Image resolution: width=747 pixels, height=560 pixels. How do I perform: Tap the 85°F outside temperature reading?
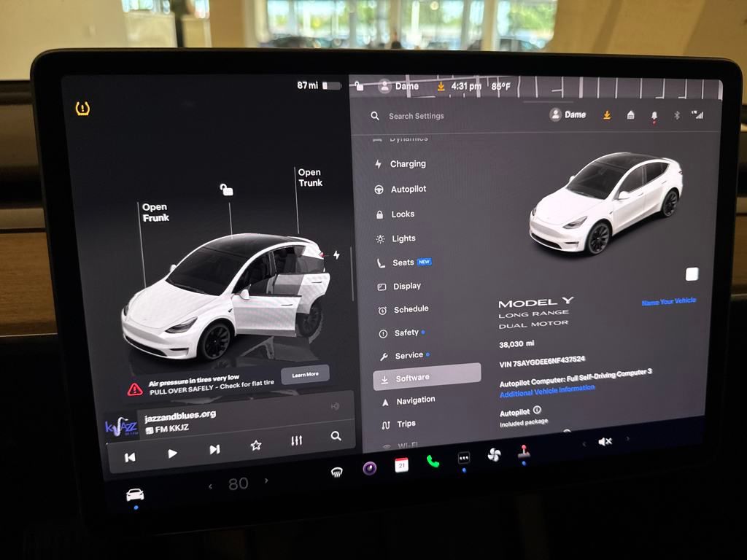(x=500, y=87)
